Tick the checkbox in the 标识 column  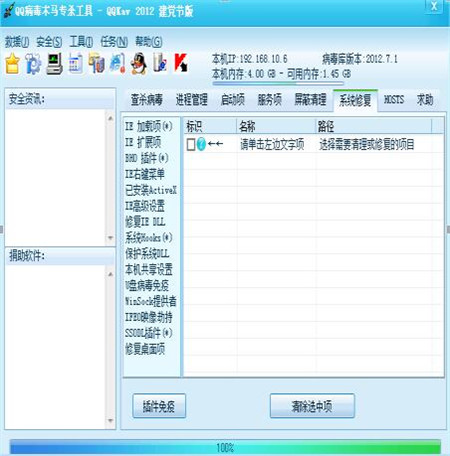pos(191,145)
